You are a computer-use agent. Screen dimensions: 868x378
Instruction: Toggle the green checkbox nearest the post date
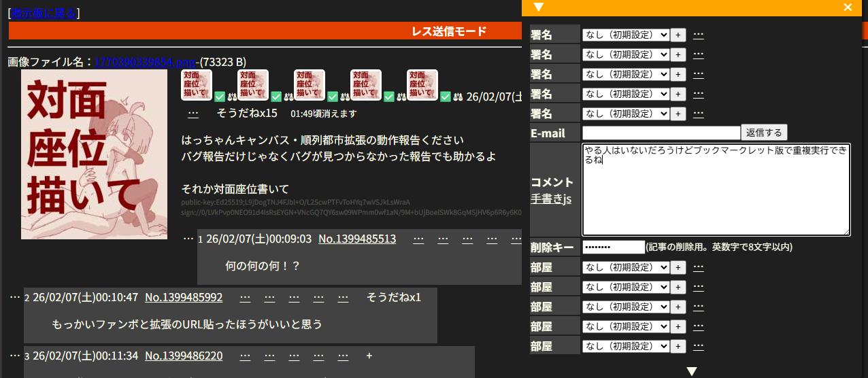(x=446, y=97)
